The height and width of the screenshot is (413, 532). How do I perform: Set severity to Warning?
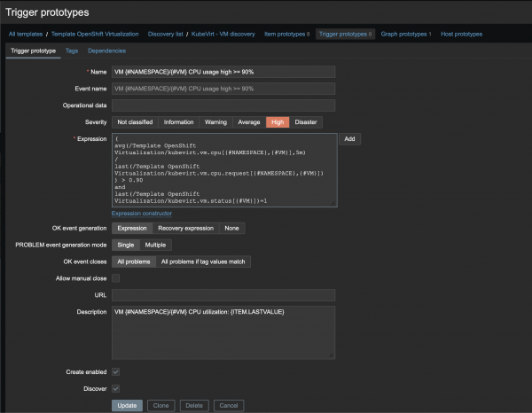tap(215, 122)
